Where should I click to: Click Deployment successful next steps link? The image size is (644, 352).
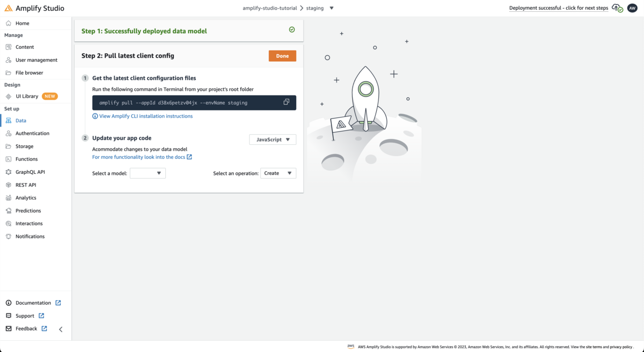click(559, 8)
